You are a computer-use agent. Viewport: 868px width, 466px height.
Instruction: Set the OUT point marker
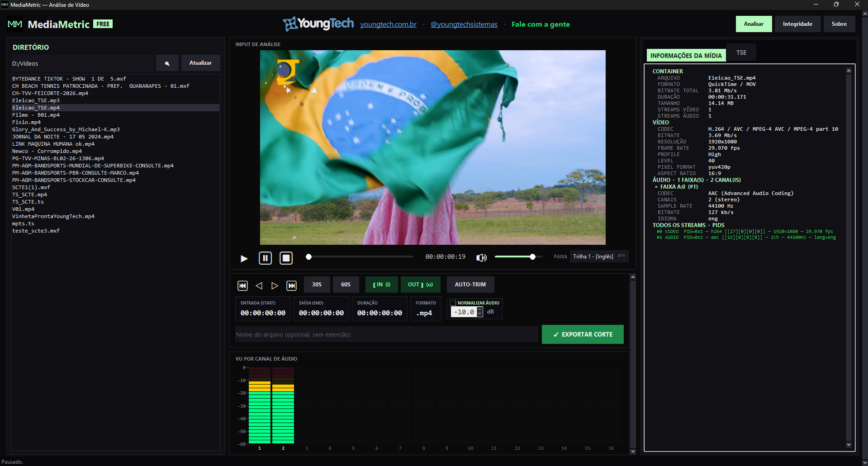420,285
